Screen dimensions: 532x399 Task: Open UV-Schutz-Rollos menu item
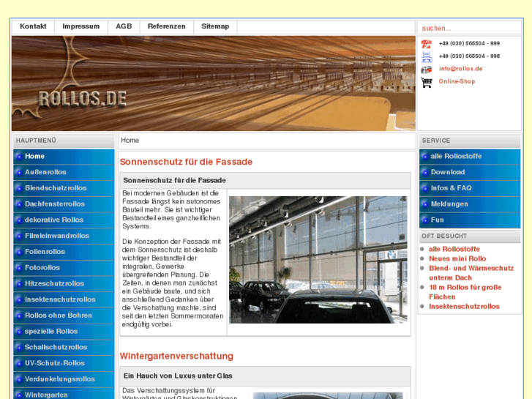(64, 363)
